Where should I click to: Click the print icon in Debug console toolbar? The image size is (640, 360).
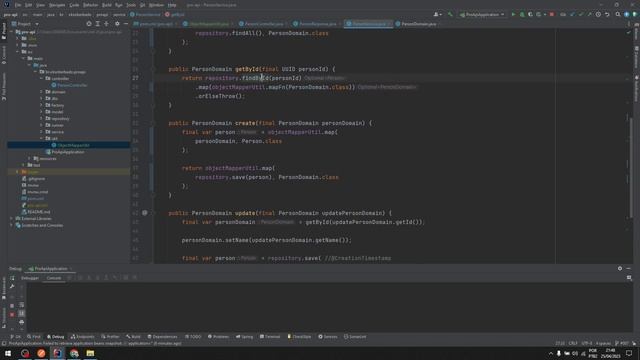click(22, 322)
